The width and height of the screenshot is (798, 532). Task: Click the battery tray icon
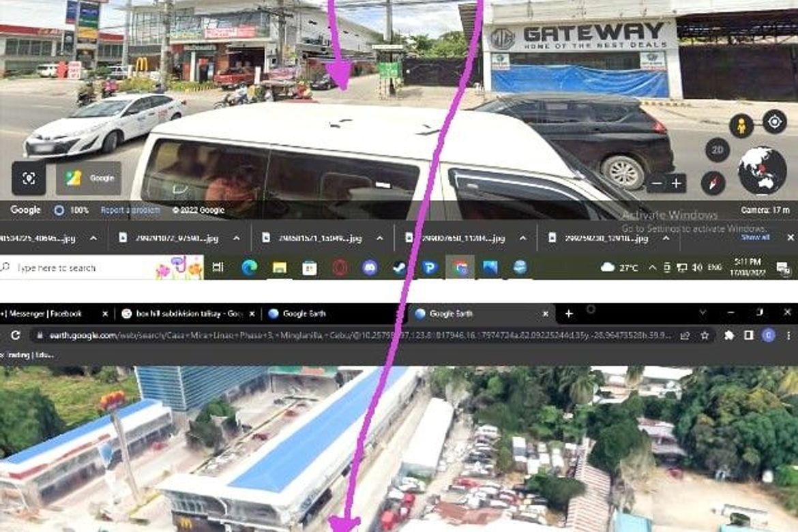pos(666,267)
